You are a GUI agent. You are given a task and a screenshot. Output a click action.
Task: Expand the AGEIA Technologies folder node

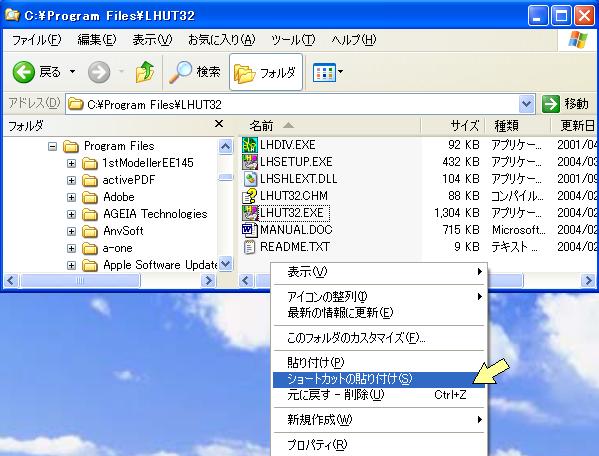[x=71, y=214]
